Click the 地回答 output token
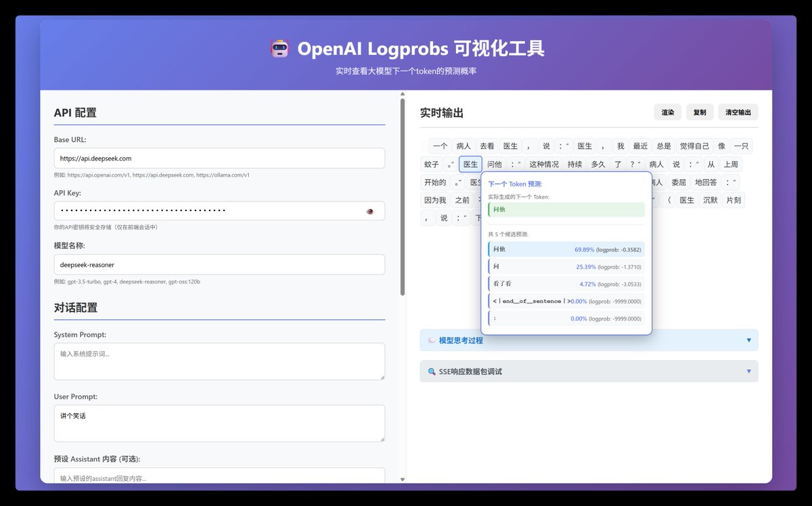This screenshot has width=812, height=506. point(706,182)
